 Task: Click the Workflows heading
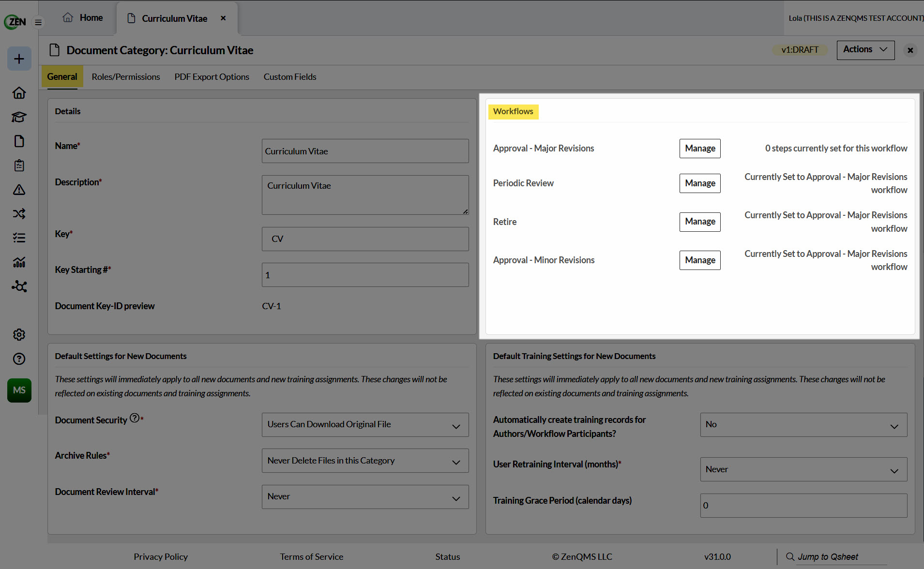(x=513, y=111)
